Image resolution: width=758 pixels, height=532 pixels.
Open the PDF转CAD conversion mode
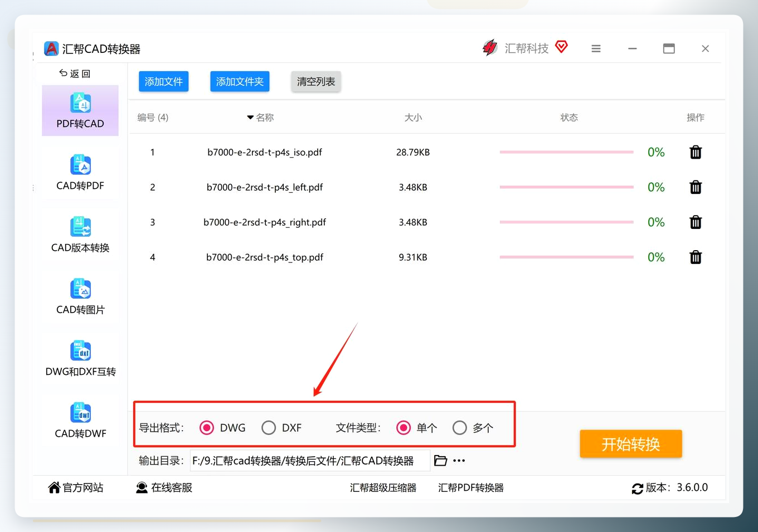pyautogui.click(x=80, y=111)
